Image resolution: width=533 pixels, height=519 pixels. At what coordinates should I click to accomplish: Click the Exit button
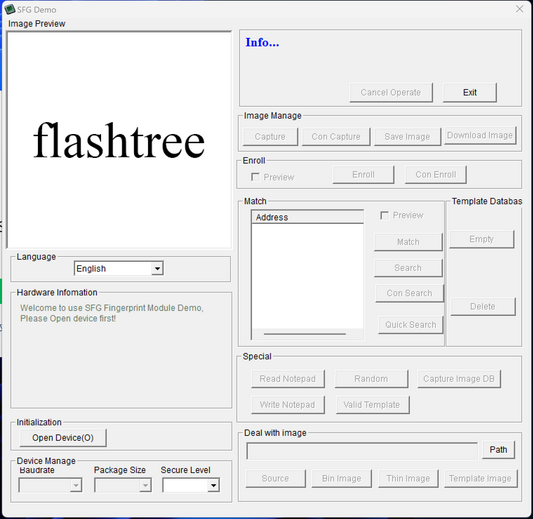(469, 92)
